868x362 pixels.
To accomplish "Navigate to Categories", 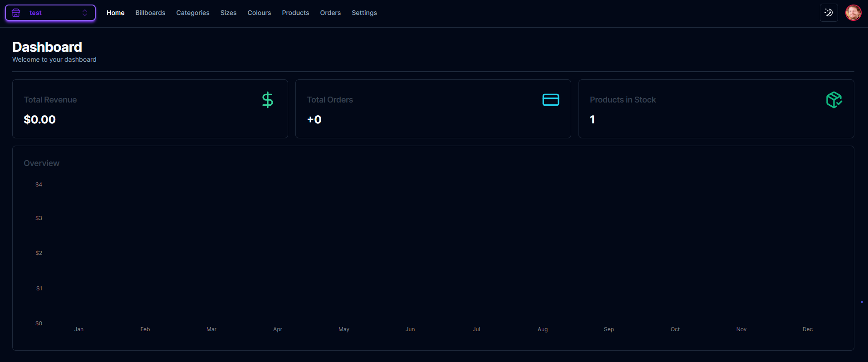I will point(193,13).
